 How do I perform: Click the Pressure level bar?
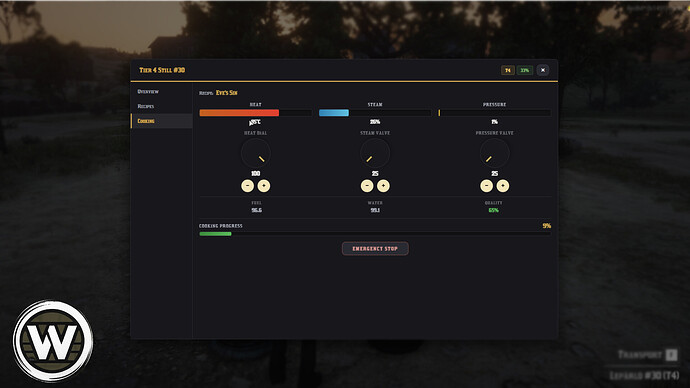[495, 113]
